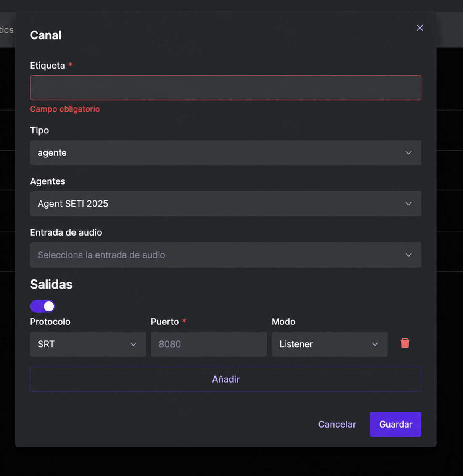Image resolution: width=463 pixels, height=476 pixels.
Task: Click the Protocolo field label
Action: [50, 322]
